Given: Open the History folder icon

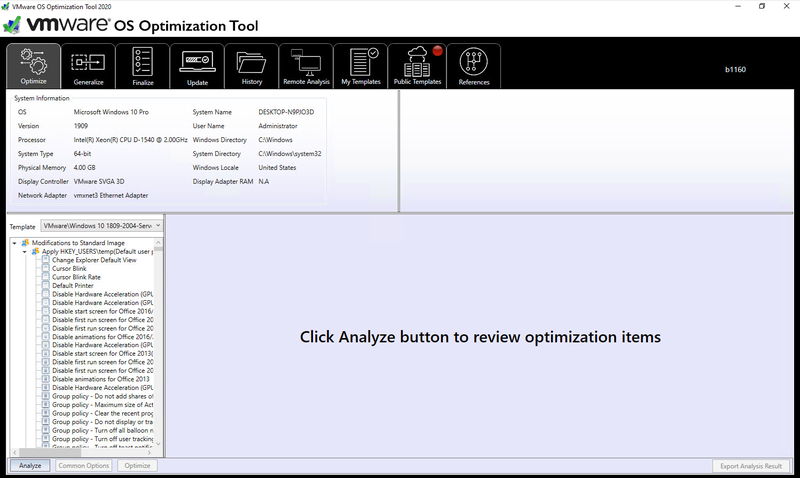Looking at the screenshot, I should point(252,66).
